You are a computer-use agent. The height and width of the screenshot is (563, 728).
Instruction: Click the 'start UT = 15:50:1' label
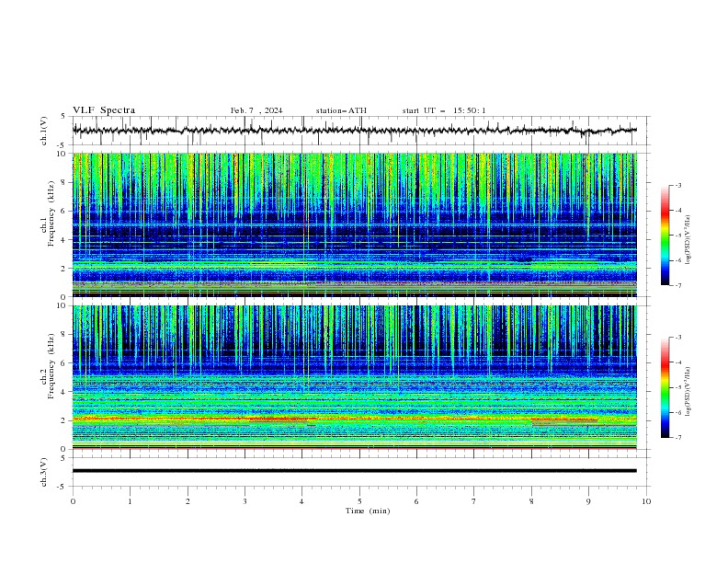tap(444, 110)
